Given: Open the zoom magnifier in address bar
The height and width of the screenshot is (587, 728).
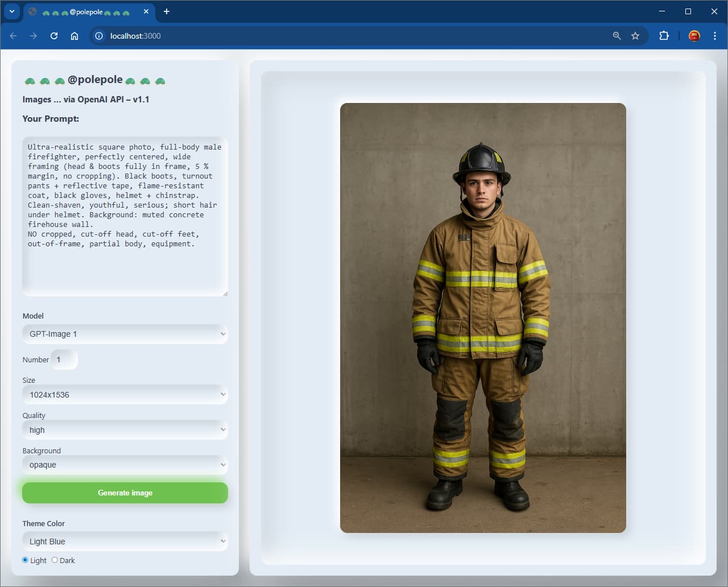Looking at the screenshot, I should [x=617, y=36].
